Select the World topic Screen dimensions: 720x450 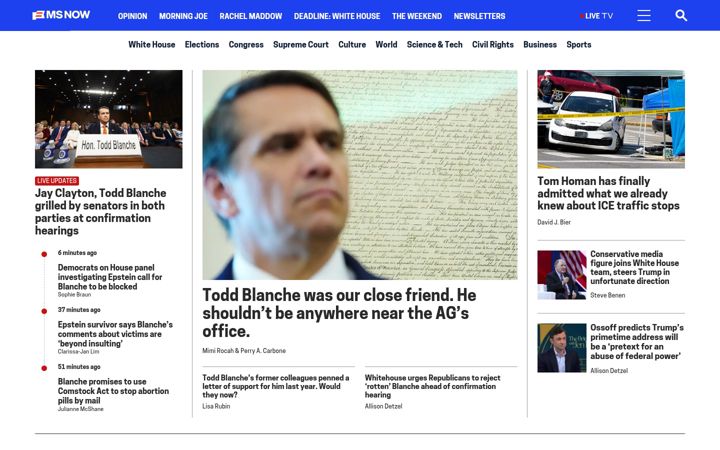click(386, 45)
